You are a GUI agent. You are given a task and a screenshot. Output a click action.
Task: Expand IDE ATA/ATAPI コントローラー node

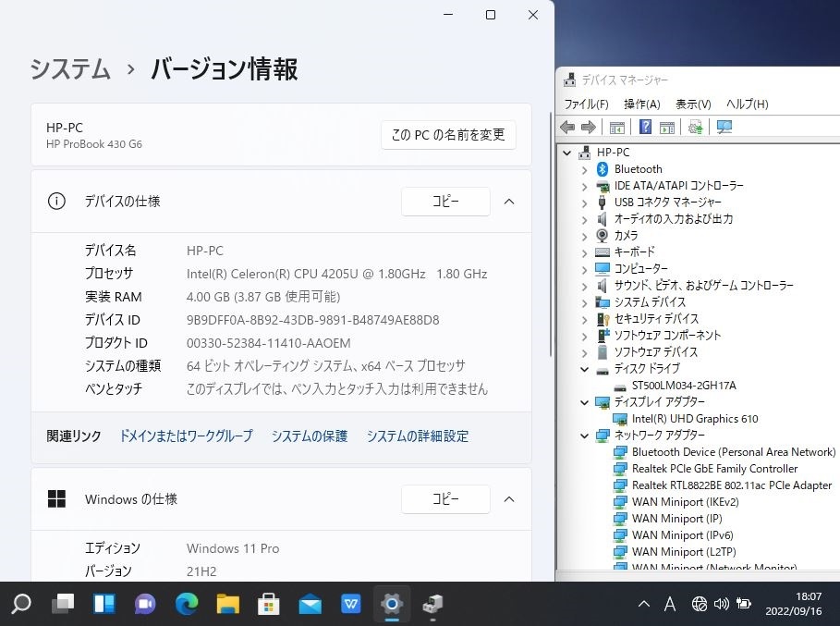click(584, 186)
